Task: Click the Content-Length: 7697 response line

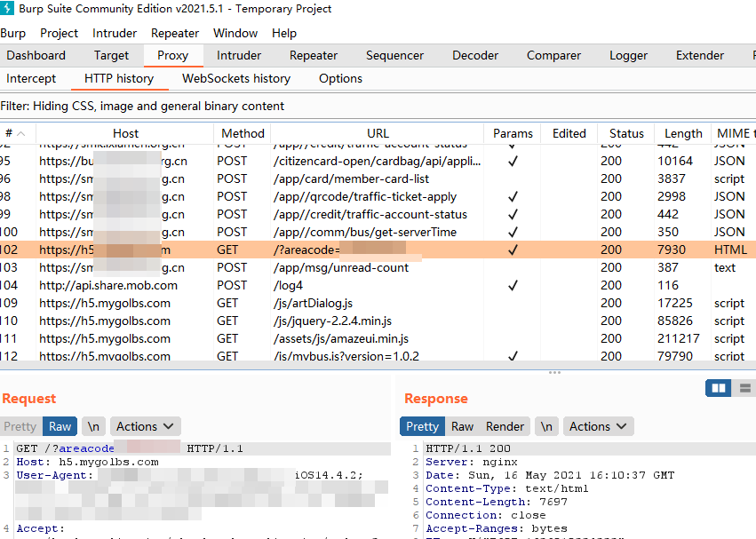Action: coord(496,502)
